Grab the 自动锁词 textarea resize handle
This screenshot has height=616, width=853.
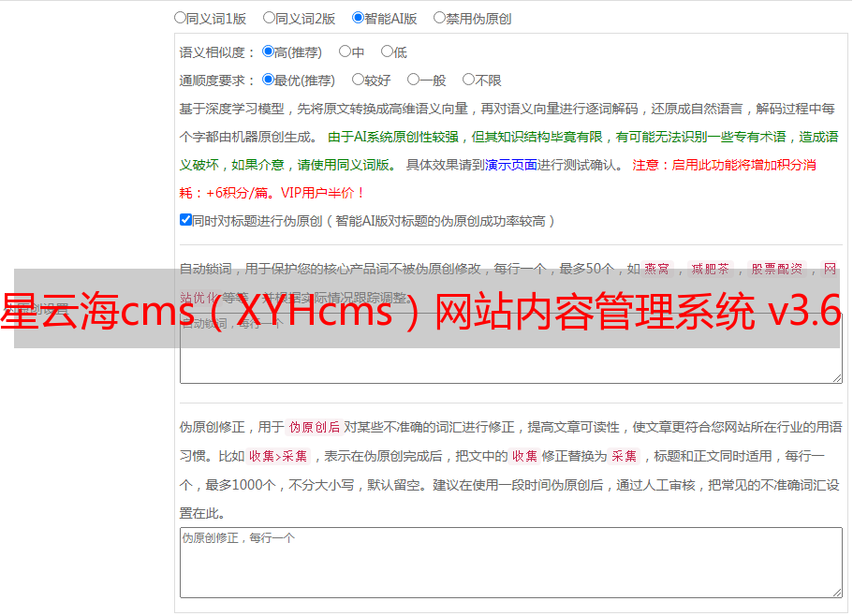(837, 378)
